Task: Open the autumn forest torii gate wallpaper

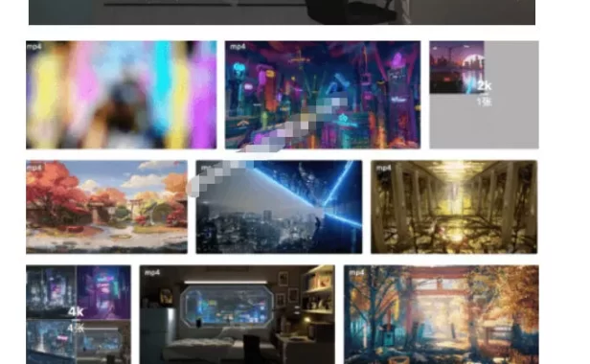Action: click(441, 315)
